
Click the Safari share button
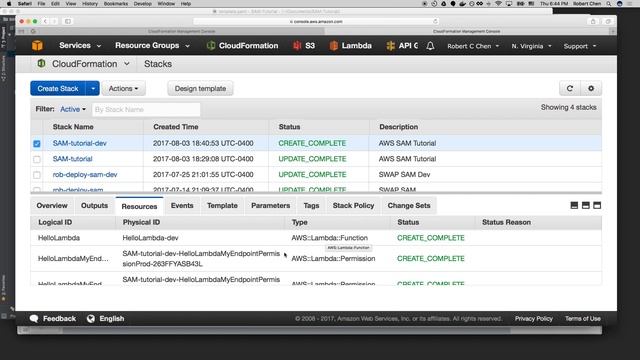[593, 21]
